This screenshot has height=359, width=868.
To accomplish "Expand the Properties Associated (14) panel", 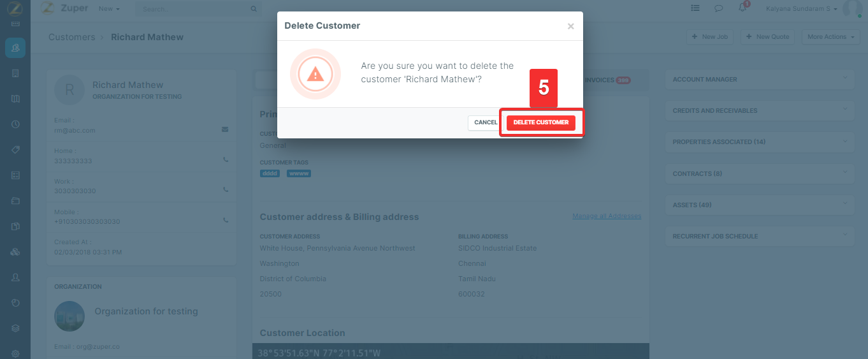I will pos(759,142).
